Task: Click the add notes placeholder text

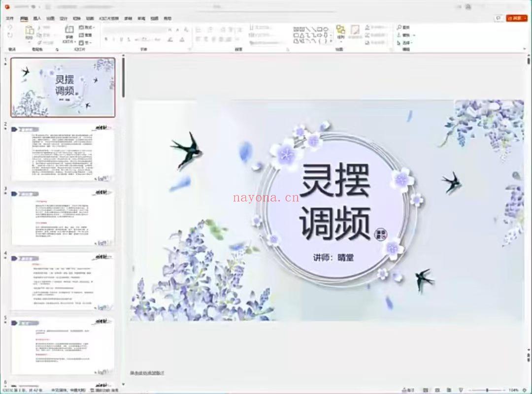Action: click(147, 373)
